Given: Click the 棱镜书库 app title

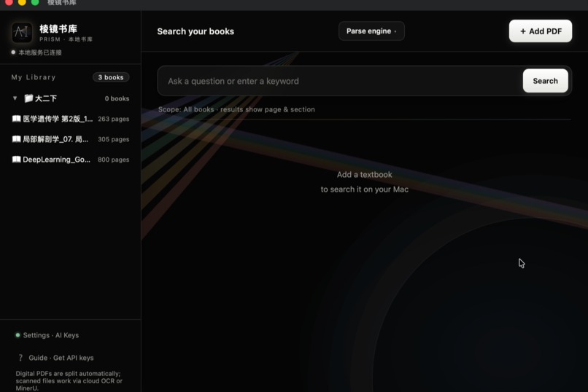Looking at the screenshot, I should click(58, 29).
